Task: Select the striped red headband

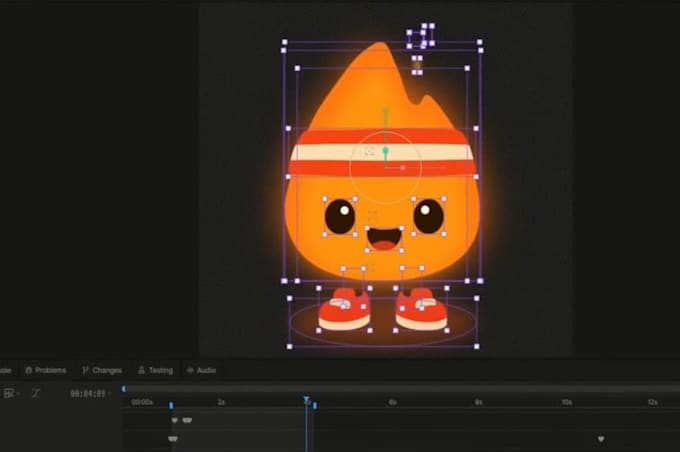Action: (x=382, y=152)
